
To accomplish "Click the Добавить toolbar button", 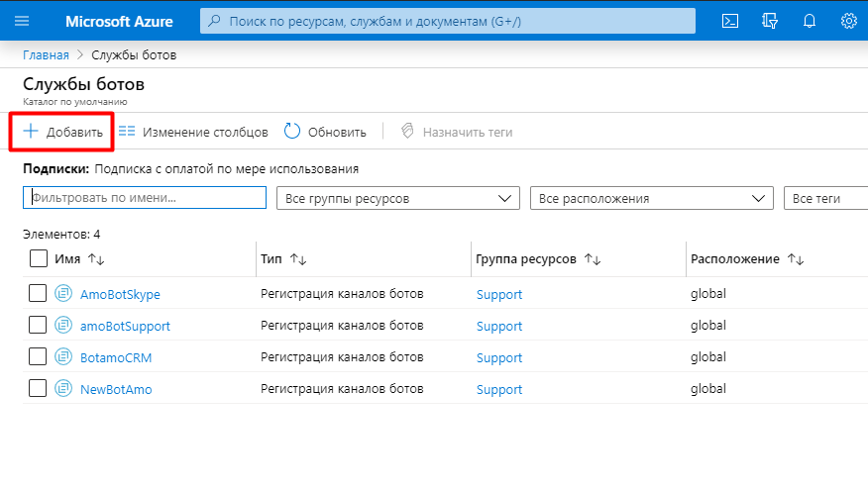I will coord(62,132).
